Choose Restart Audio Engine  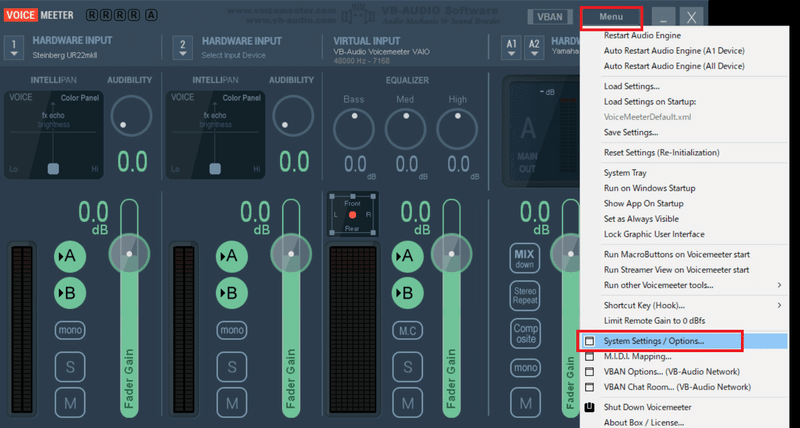click(642, 35)
